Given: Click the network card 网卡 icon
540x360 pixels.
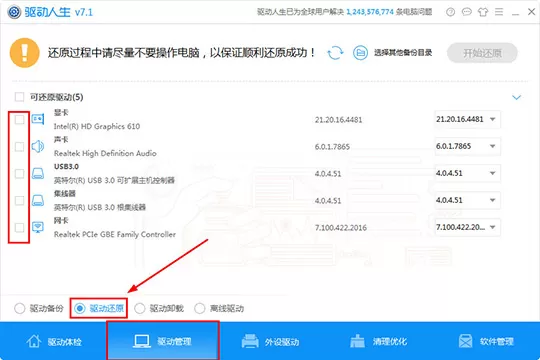Looking at the screenshot, I should [x=38, y=227].
